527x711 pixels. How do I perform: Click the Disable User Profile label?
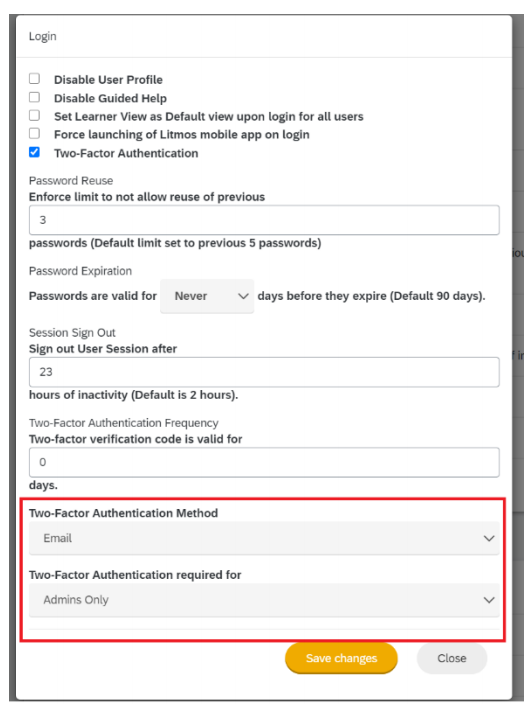click(x=108, y=80)
